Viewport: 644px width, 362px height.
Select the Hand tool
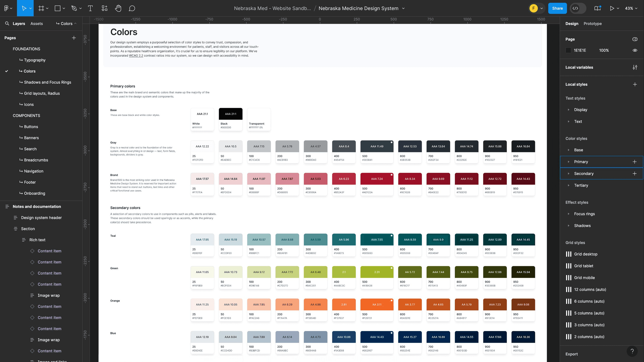coord(118,8)
